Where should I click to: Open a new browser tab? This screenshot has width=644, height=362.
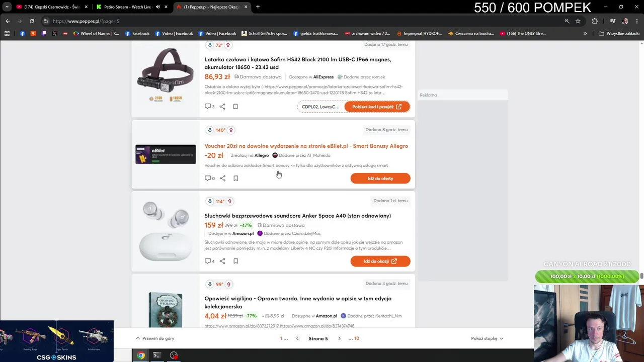(258, 7)
